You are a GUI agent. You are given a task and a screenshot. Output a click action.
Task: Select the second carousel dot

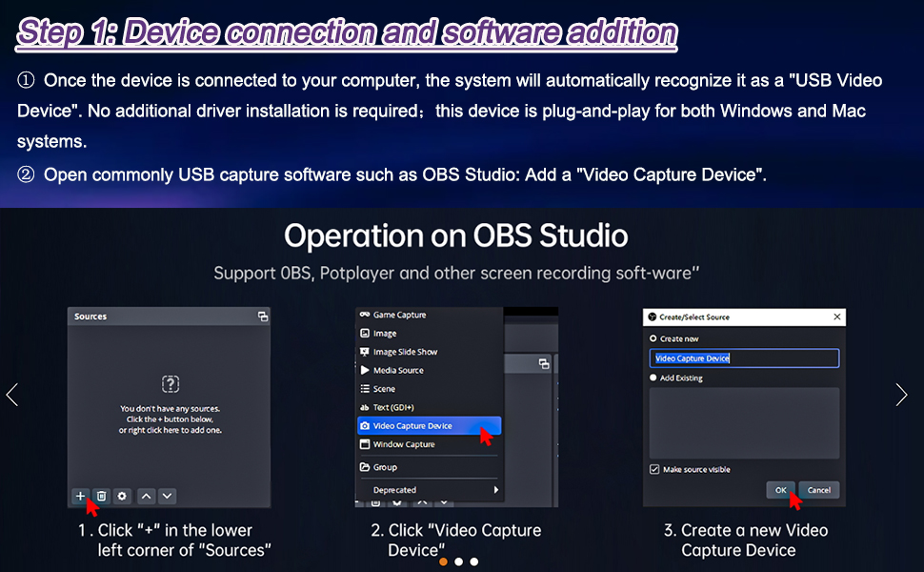[x=459, y=562]
